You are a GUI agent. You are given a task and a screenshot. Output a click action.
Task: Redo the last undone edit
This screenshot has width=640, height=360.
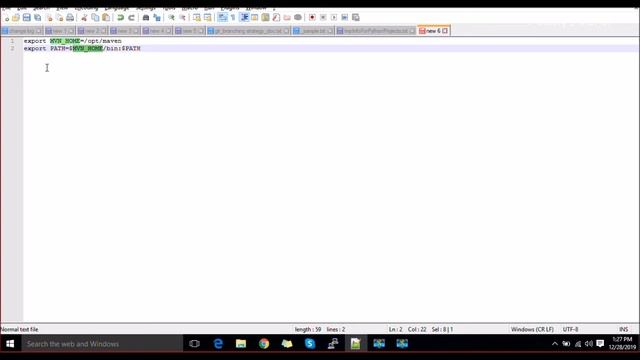pos(131,18)
